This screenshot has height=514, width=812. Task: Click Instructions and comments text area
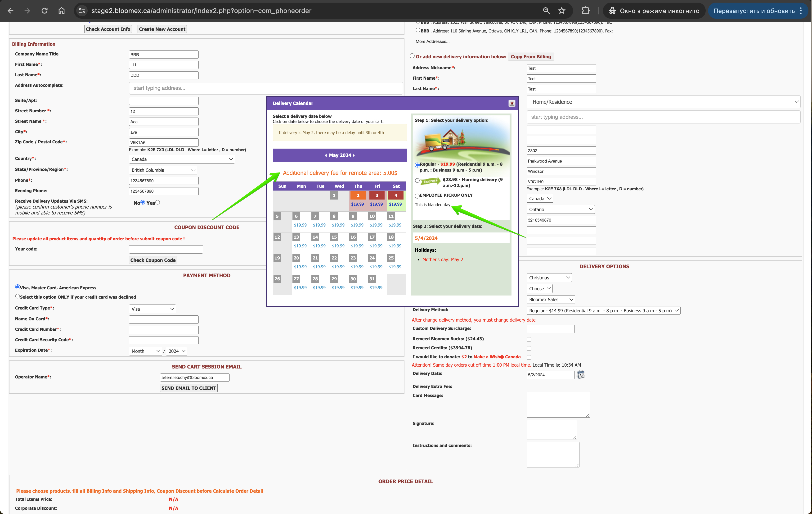[553, 455]
